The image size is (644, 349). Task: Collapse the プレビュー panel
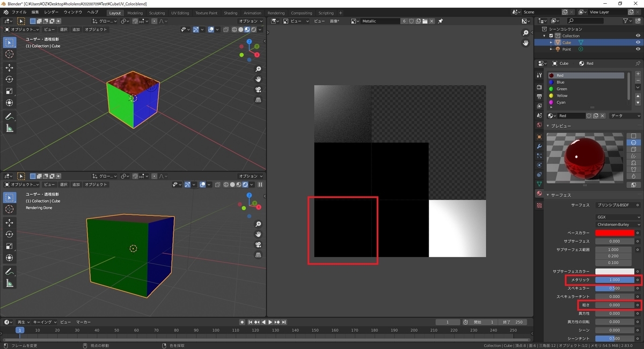548,126
